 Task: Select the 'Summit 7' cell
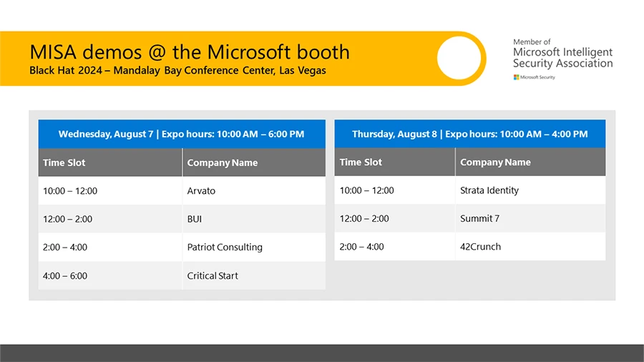pos(530,218)
